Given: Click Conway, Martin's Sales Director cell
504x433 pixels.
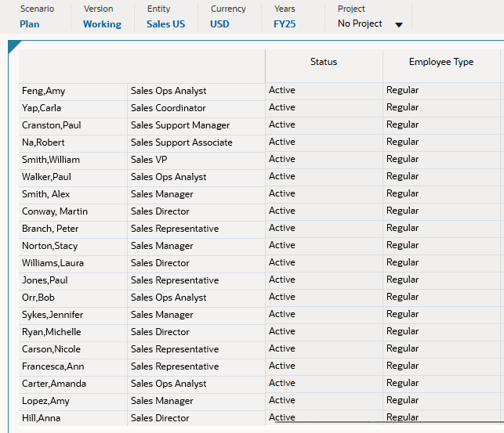Looking at the screenshot, I should 197,212.
